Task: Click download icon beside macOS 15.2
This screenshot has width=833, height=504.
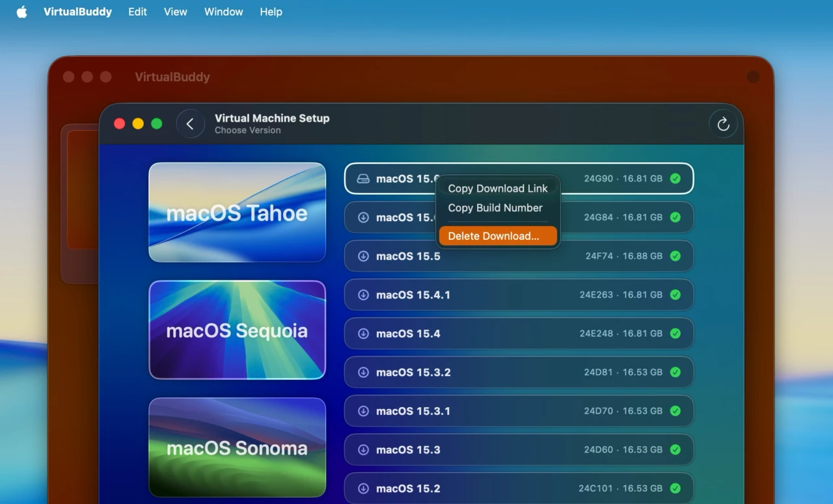Action: point(363,488)
